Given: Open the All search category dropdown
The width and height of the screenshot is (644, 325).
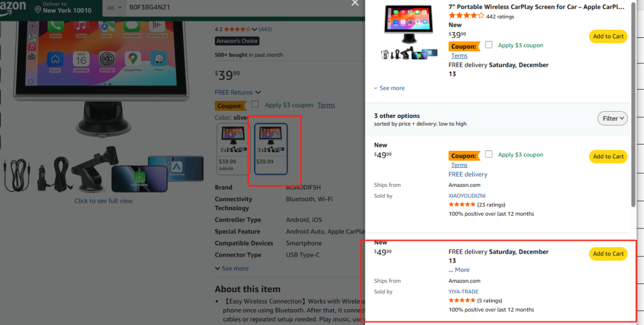Looking at the screenshot, I should pyautogui.click(x=114, y=8).
